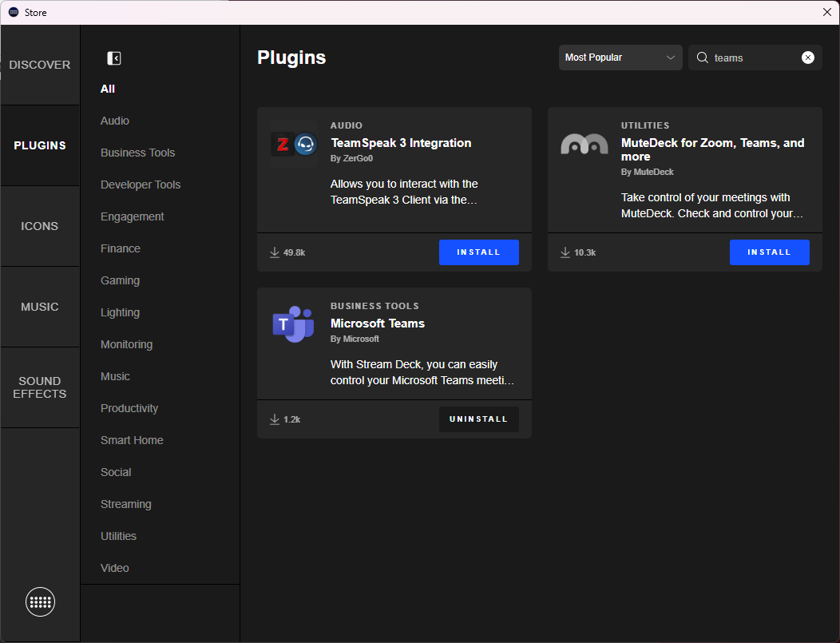Viewport: 840px width, 643px height.
Task: Click the MuteDeck download count icon
Action: tap(565, 252)
